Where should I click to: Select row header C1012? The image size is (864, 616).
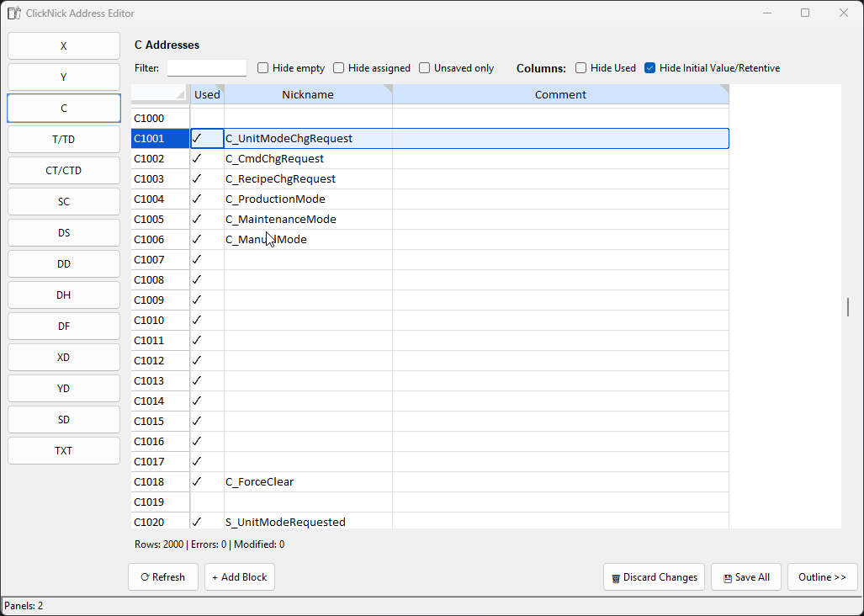click(x=161, y=360)
